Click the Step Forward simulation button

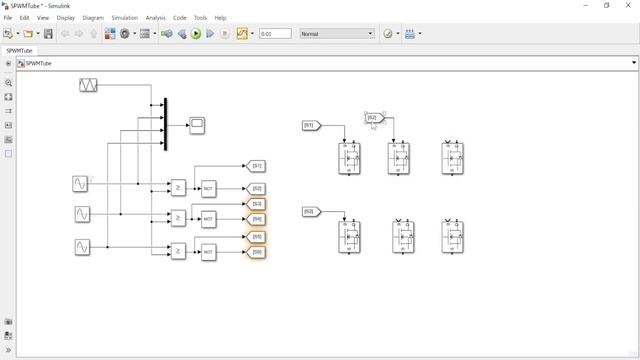(x=210, y=33)
